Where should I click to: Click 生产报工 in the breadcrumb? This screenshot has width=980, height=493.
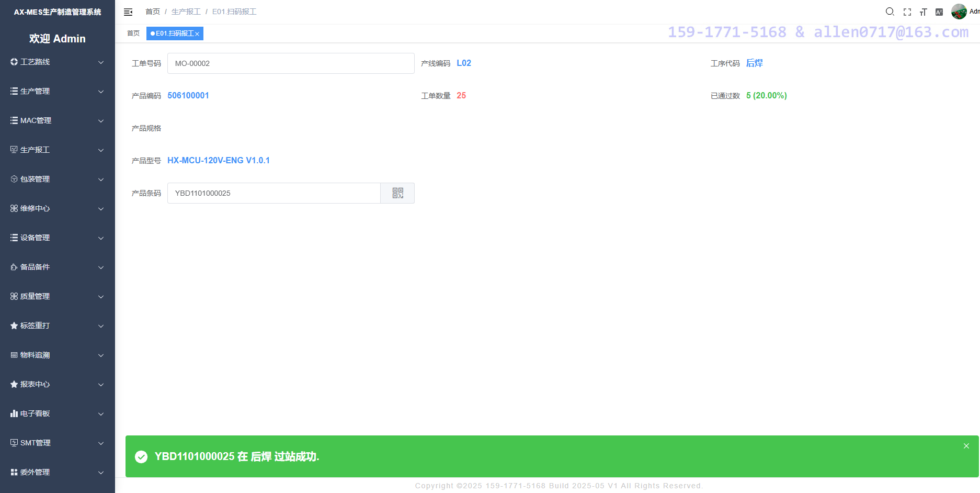click(x=186, y=12)
